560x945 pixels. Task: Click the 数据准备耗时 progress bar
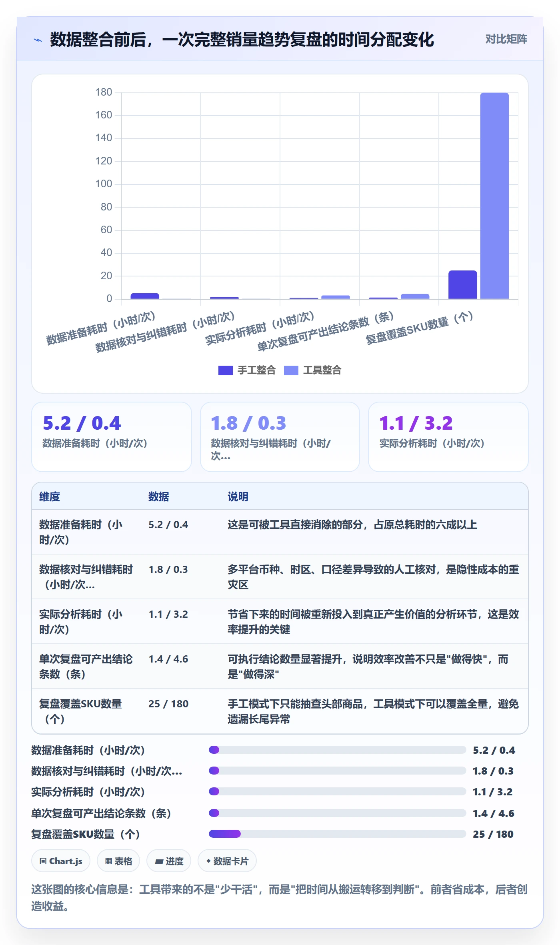coord(337,750)
